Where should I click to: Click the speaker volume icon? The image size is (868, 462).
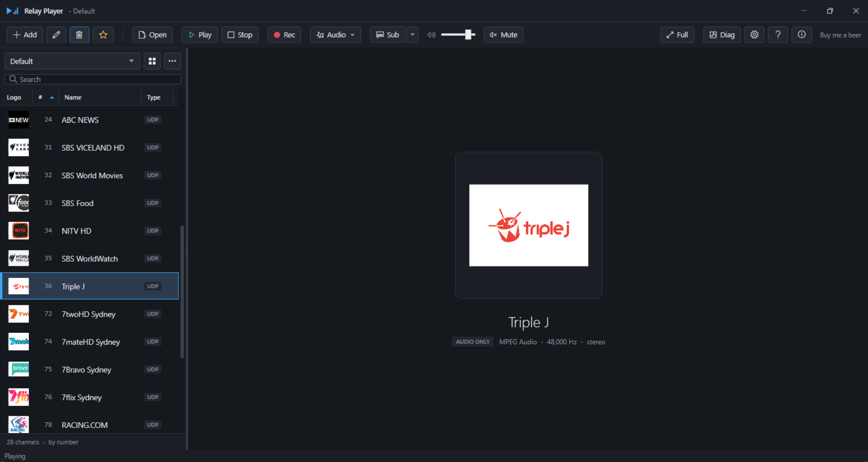[x=432, y=35]
